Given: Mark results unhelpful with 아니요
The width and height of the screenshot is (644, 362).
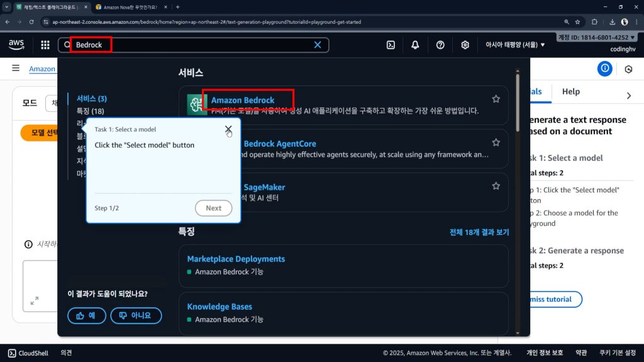Looking at the screenshot, I should click(x=136, y=315).
